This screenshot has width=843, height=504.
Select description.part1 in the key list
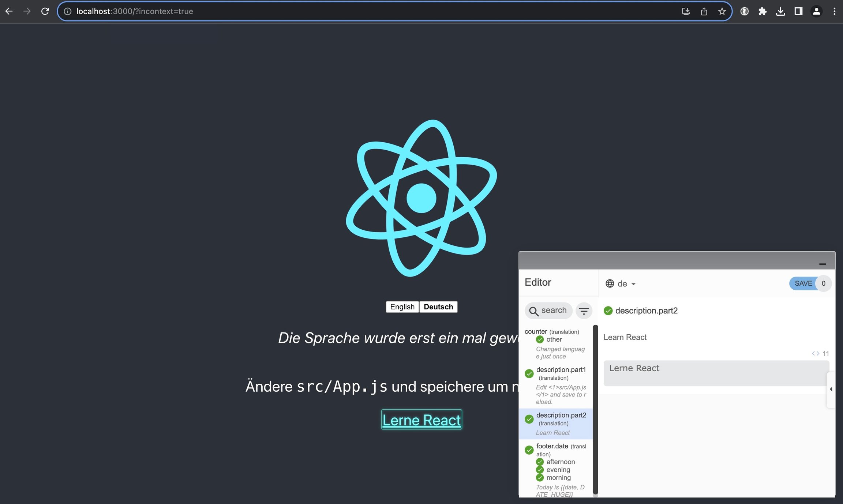(561, 370)
